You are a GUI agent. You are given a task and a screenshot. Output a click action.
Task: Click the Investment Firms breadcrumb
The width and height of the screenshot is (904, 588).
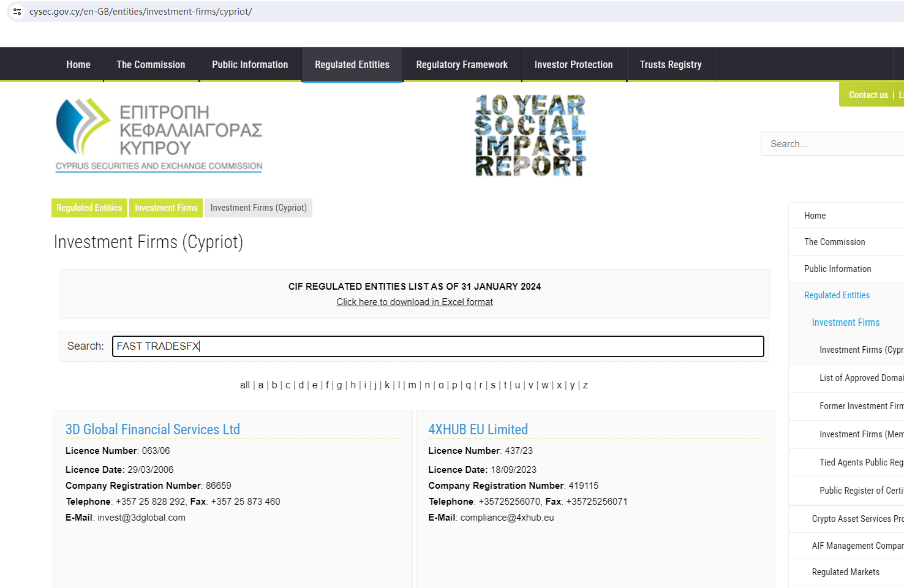click(166, 208)
